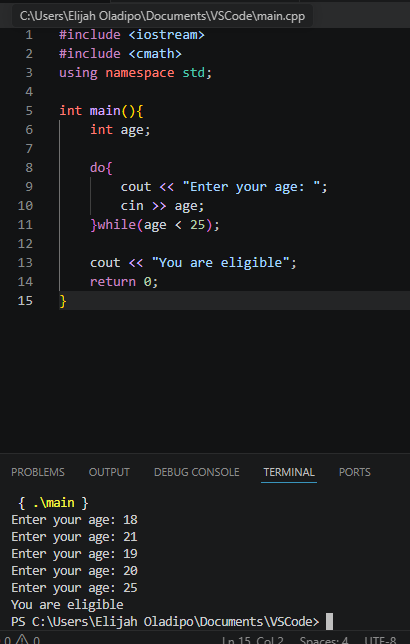
Task: Click the "Enter your age: " string literal
Action: (251, 187)
